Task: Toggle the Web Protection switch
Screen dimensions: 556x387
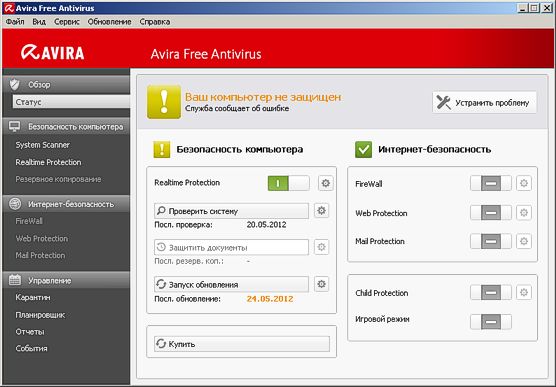Action: pos(491,212)
